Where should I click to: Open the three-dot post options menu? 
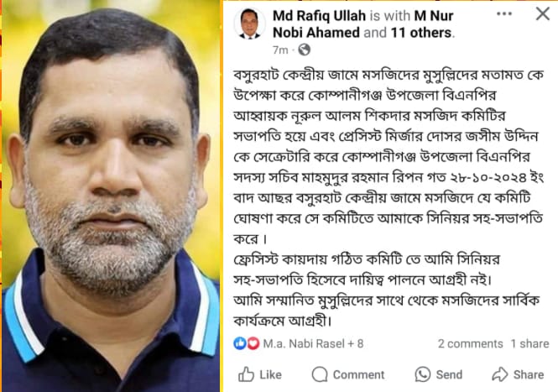[x=504, y=14]
